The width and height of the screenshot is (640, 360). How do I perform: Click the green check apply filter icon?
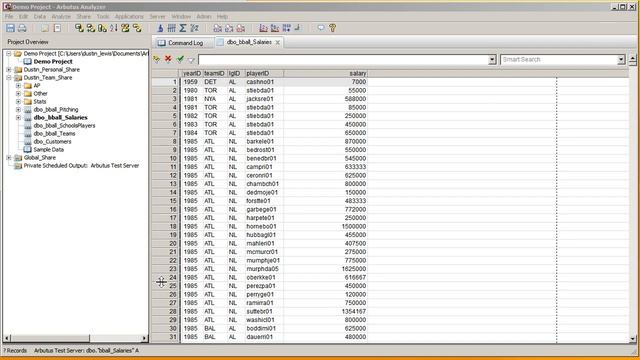[180, 59]
